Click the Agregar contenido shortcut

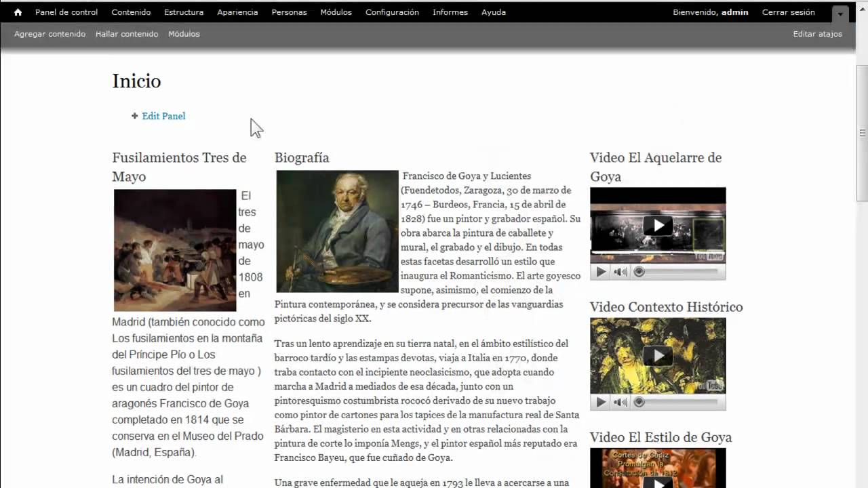(50, 34)
